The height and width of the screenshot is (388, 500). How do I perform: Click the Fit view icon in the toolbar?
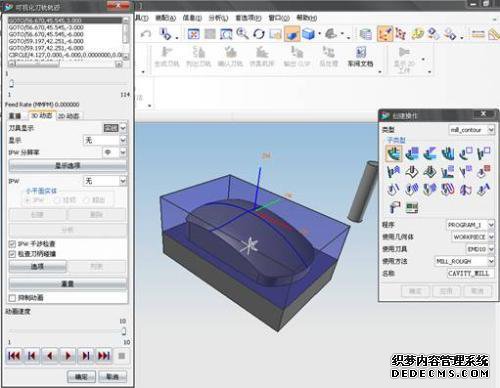[x=194, y=34]
